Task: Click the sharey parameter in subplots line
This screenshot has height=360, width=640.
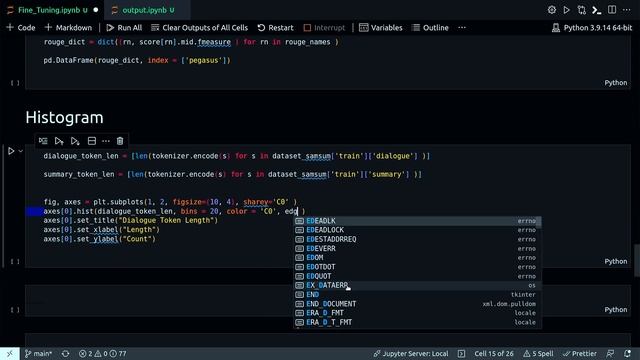Action: pos(256,202)
